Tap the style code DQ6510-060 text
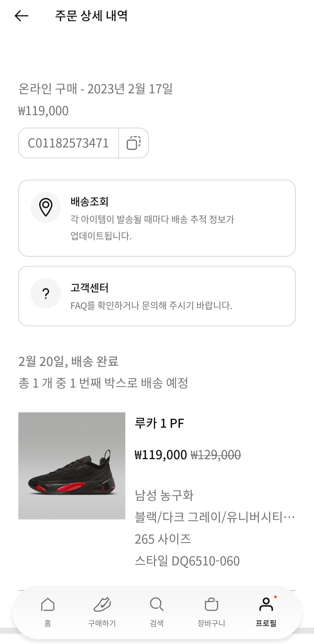This screenshot has height=644, width=314. [x=187, y=561]
